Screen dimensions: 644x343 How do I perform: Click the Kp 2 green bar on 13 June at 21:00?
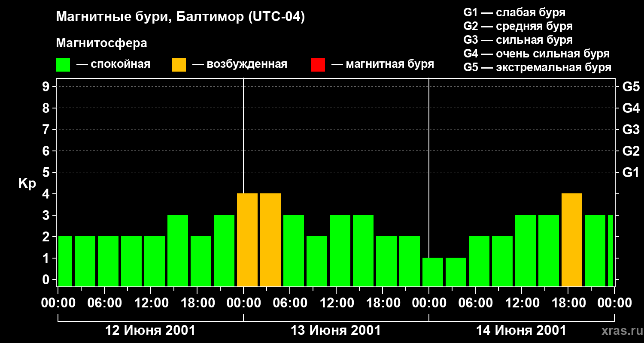coord(410,261)
